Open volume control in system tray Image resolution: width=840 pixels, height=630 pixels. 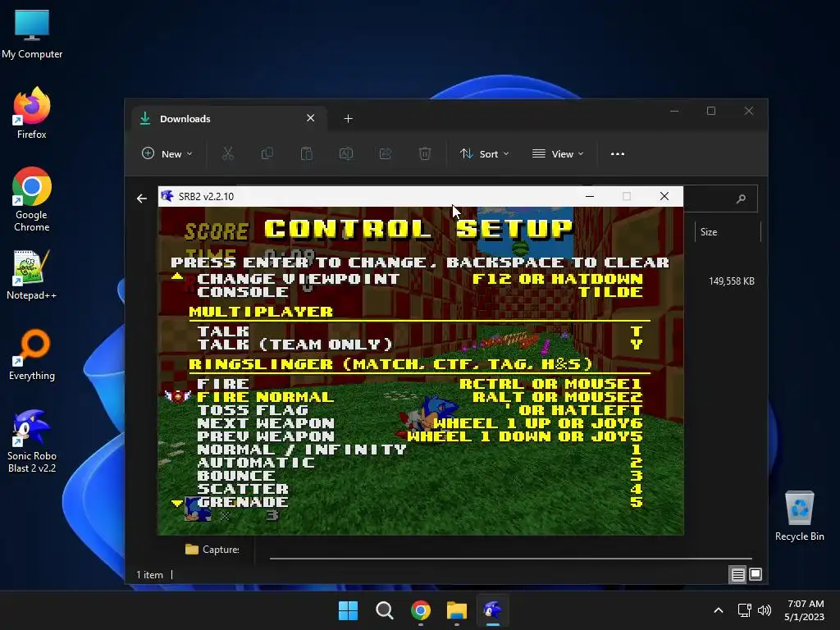click(765, 610)
